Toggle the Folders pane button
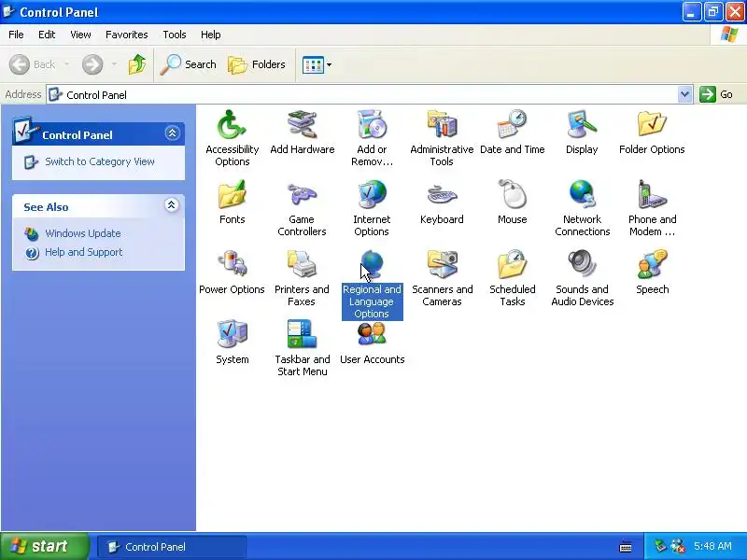The height and width of the screenshot is (560, 747). (257, 64)
